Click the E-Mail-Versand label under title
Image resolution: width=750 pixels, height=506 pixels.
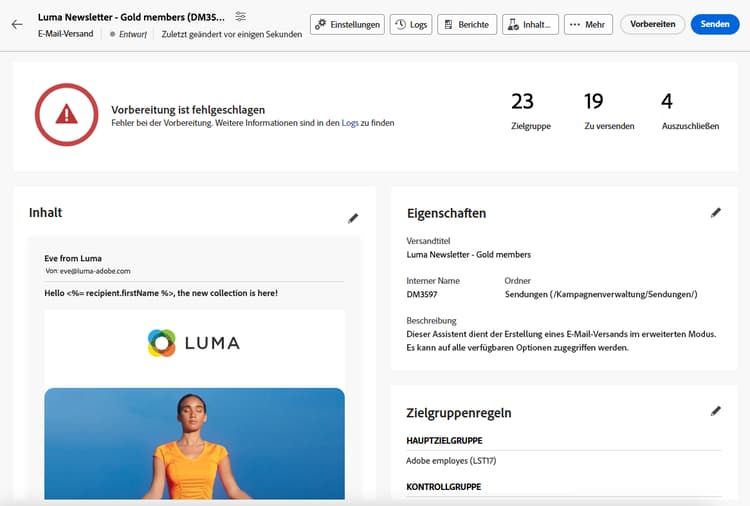click(66, 34)
